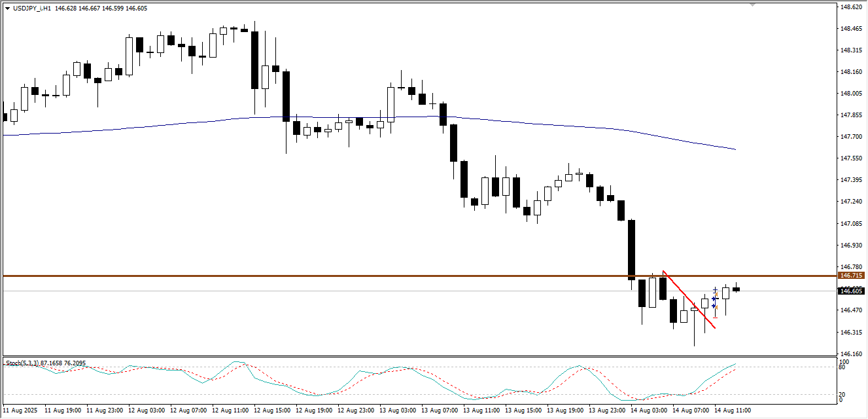Select the upper blue buy arrow marker

point(714,298)
